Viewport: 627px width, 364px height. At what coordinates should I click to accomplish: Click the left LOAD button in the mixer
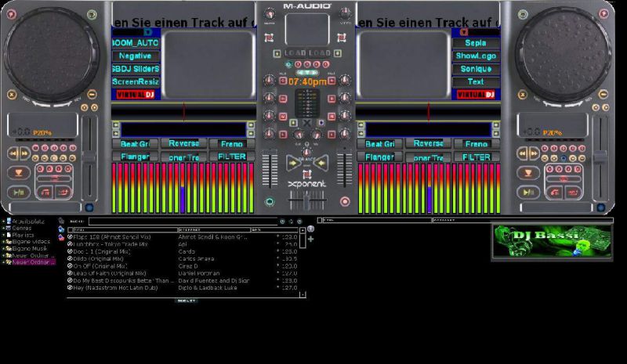coord(295,53)
